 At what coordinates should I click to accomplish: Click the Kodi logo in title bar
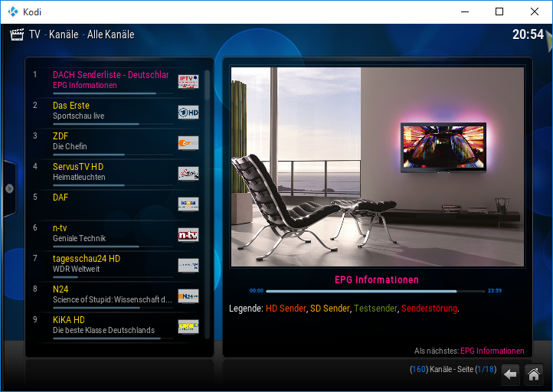[x=13, y=11]
